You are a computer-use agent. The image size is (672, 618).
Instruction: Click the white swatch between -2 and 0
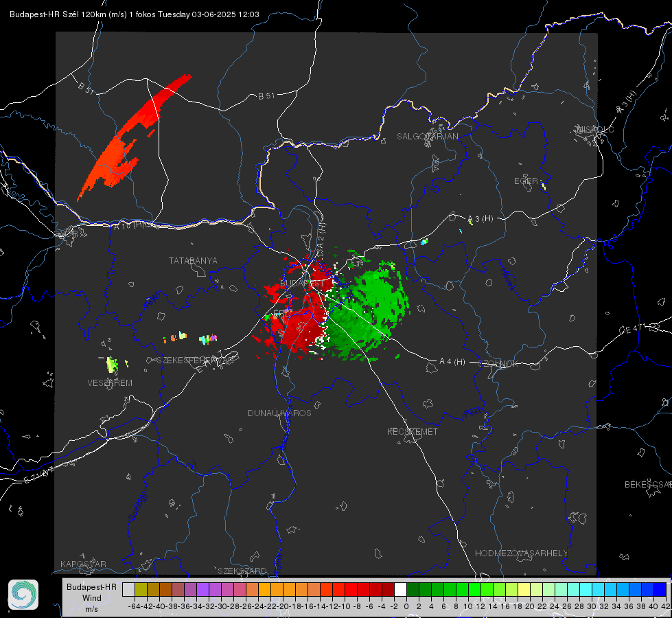400,590
